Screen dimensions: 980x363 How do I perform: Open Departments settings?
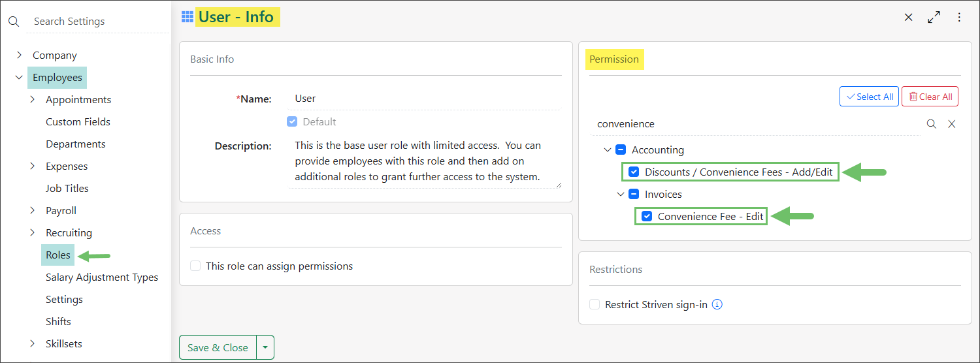pyautogui.click(x=76, y=144)
